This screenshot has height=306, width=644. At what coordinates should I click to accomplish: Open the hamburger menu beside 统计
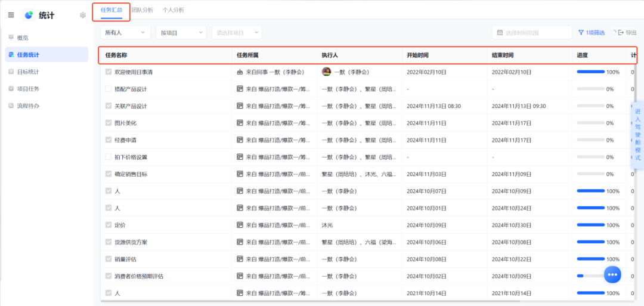(11, 15)
